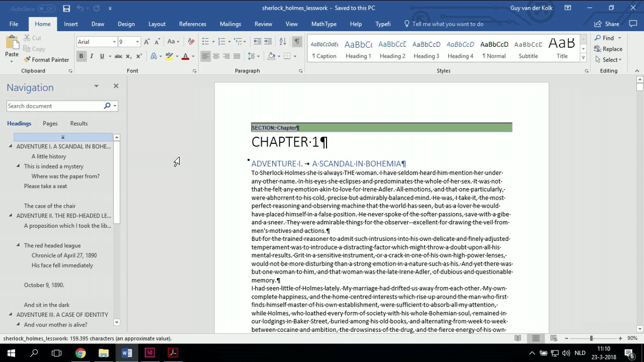Increase font size with Grow Font icon
The image size is (644, 362).
[146, 42]
